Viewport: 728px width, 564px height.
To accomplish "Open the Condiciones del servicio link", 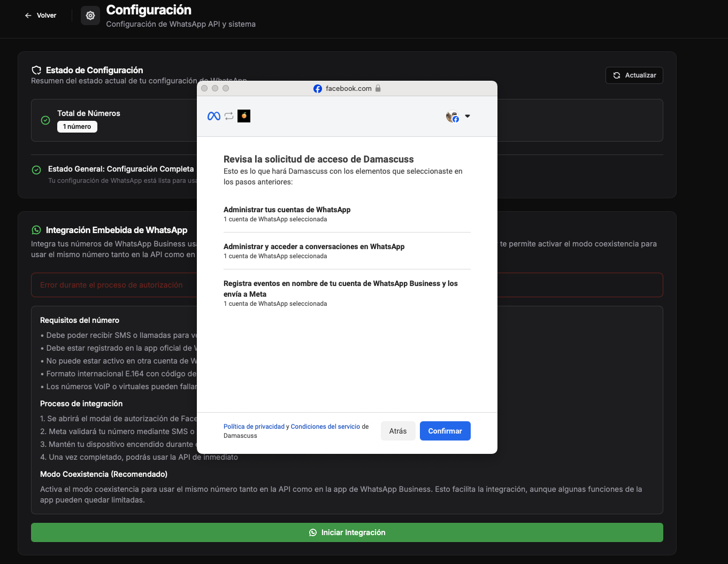I will [x=325, y=427].
